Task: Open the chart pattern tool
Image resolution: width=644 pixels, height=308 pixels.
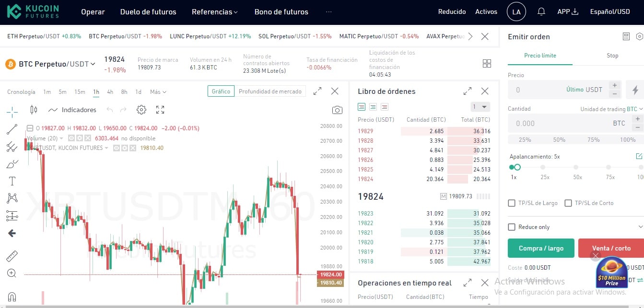Action: coord(12,198)
